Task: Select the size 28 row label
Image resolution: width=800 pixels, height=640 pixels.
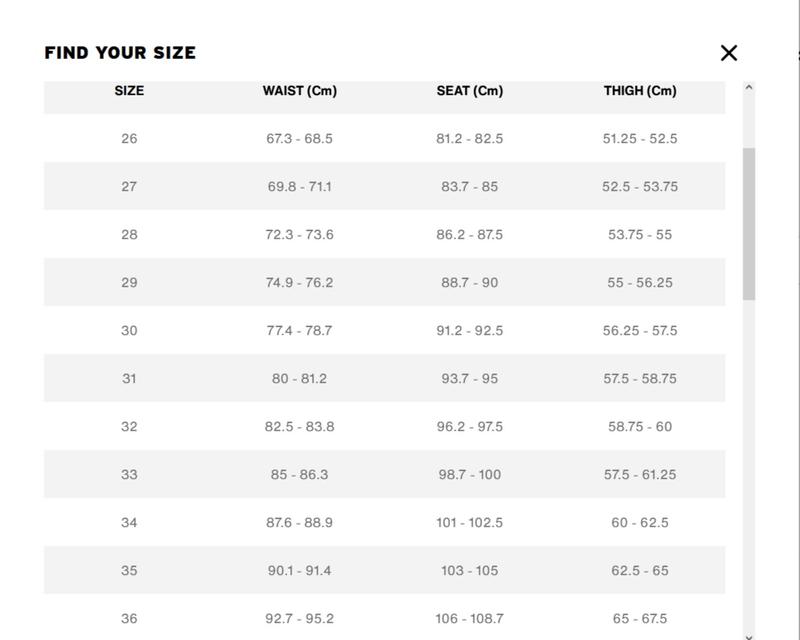Action: (x=129, y=234)
